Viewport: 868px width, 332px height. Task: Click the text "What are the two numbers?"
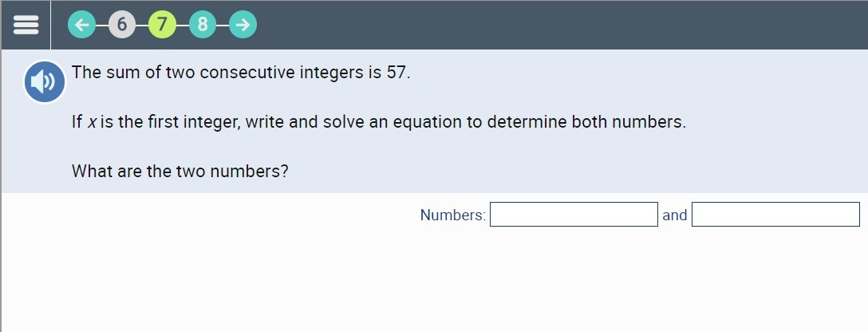tap(180, 171)
